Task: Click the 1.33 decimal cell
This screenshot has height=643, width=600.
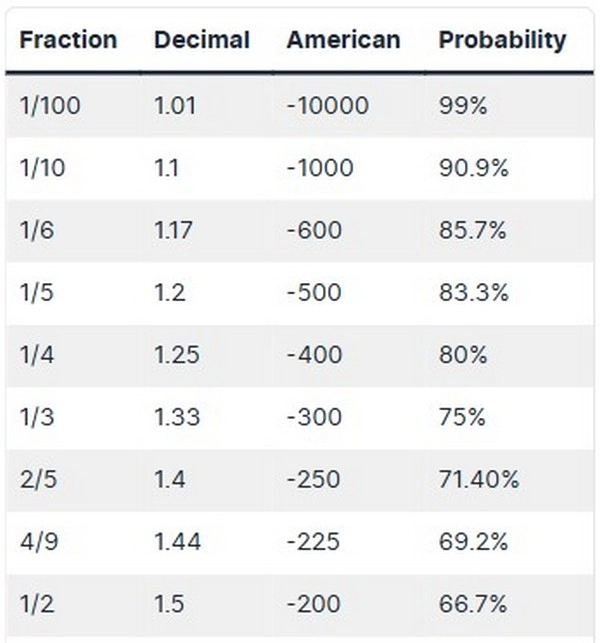Action: pyautogui.click(x=177, y=417)
